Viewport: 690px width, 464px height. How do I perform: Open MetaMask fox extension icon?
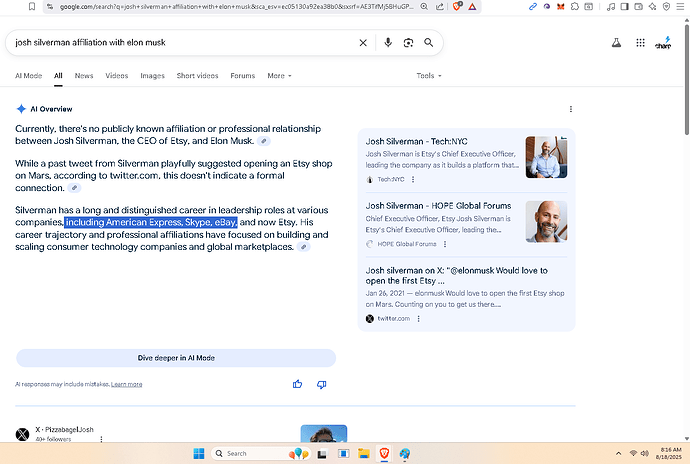(x=561, y=7)
